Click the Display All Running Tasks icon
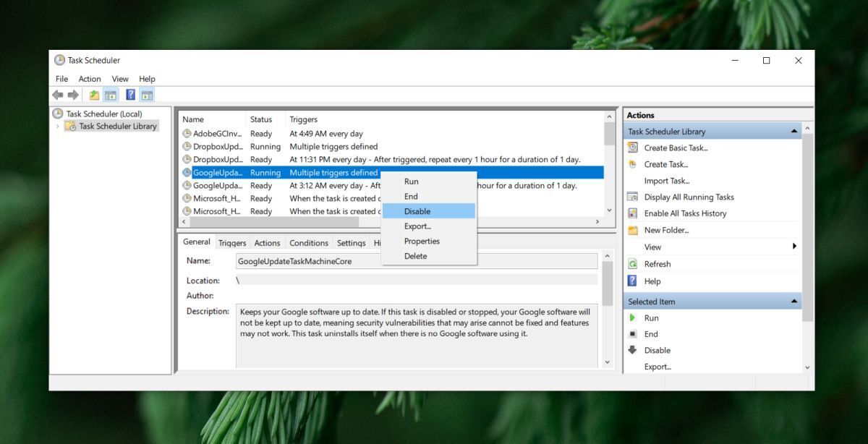 633,197
